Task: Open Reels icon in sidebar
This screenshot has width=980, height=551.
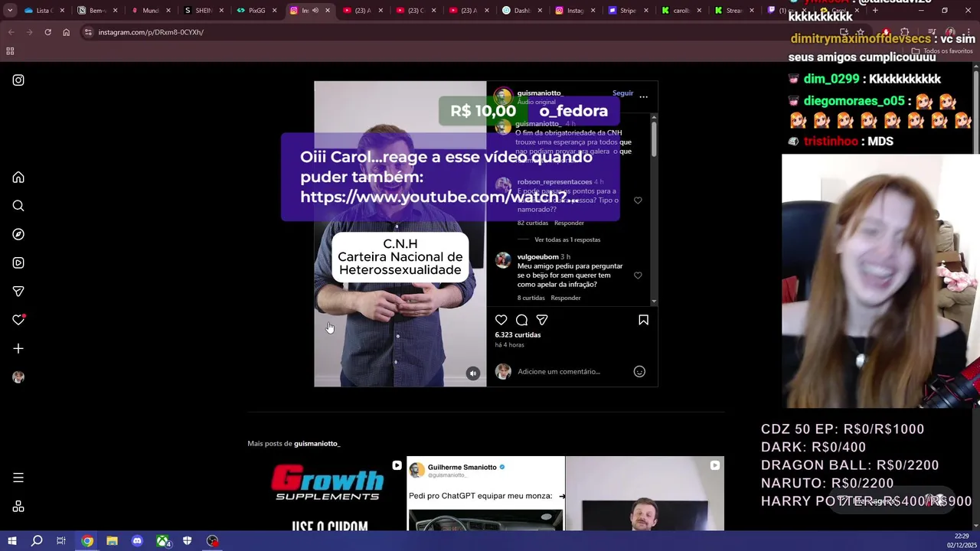Action: click(18, 262)
